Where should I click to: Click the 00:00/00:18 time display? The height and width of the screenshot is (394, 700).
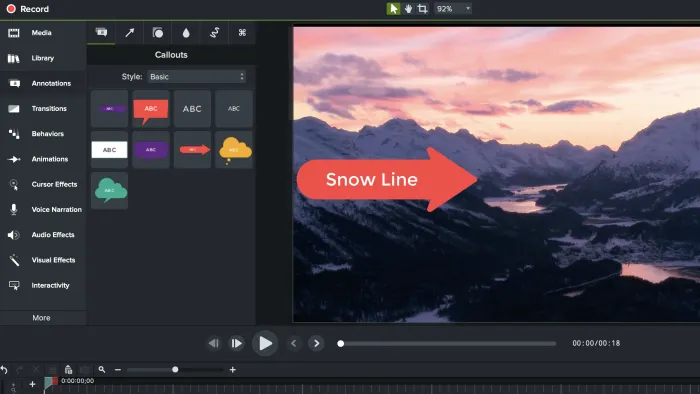[x=596, y=343]
